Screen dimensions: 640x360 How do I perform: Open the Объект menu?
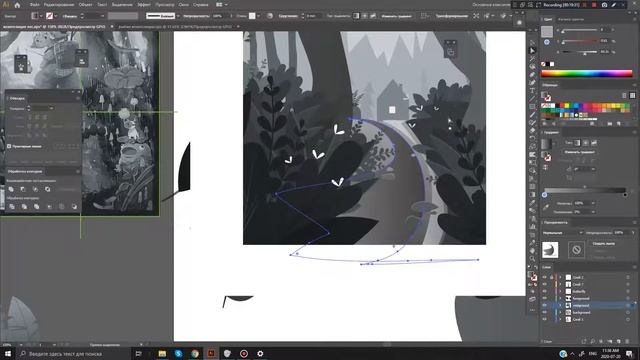[x=85, y=5]
